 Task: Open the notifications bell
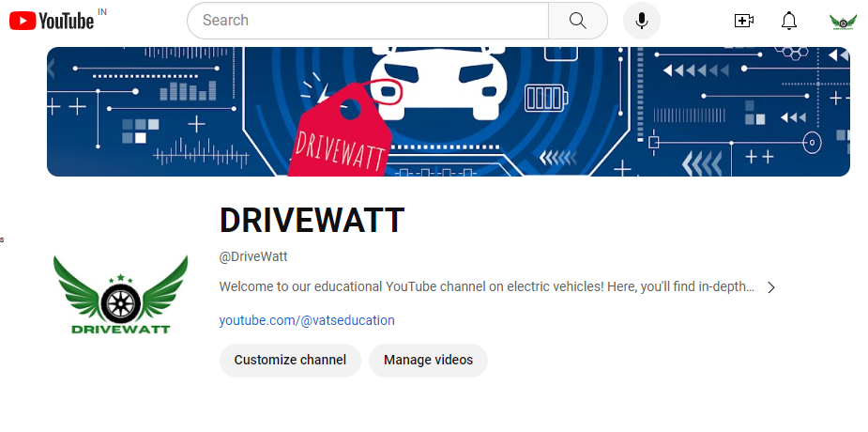coord(789,21)
